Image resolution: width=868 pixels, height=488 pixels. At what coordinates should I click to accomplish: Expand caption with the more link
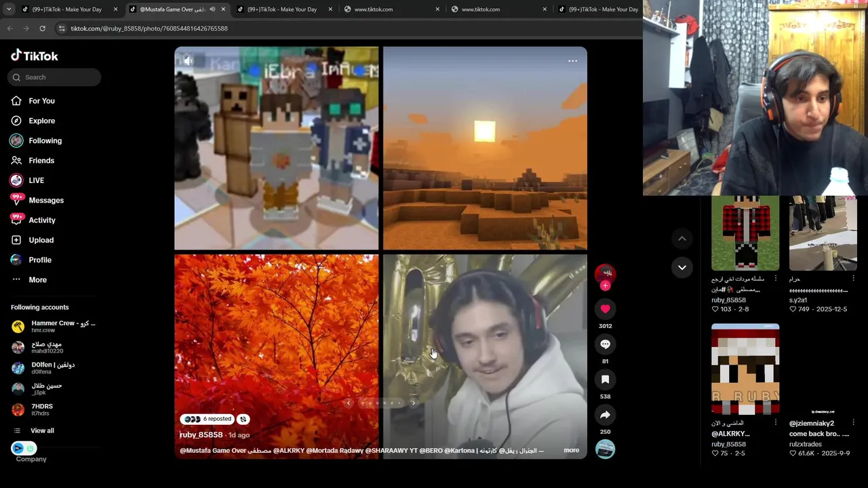click(571, 450)
